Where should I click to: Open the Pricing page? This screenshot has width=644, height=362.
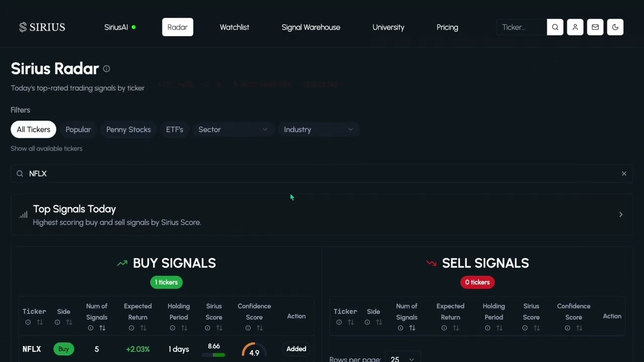pos(447,27)
